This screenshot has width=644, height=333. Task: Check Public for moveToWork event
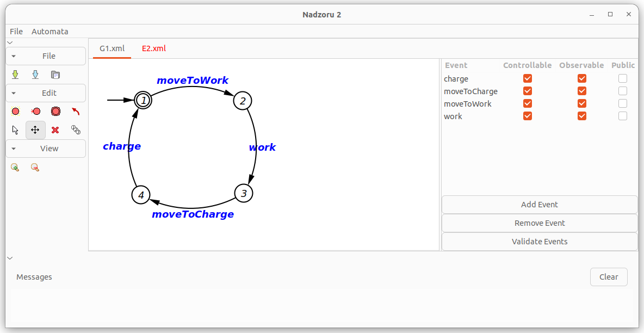pyautogui.click(x=623, y=103)
